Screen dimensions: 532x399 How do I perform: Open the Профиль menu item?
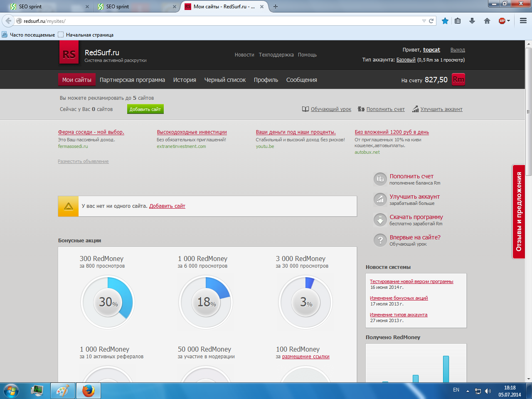pos(266,80)
